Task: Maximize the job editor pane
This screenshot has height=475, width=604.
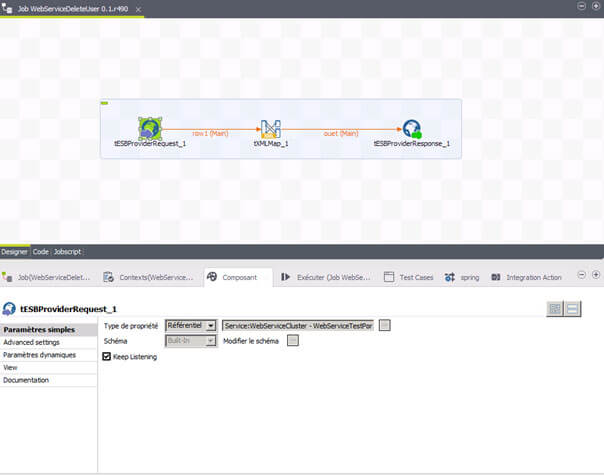Action: [x=596, y=6]
